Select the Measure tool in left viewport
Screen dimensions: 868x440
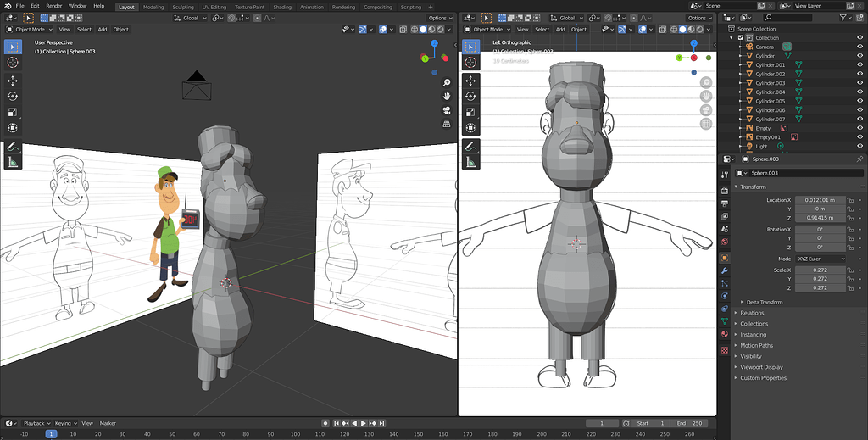[x=12, y=162]
